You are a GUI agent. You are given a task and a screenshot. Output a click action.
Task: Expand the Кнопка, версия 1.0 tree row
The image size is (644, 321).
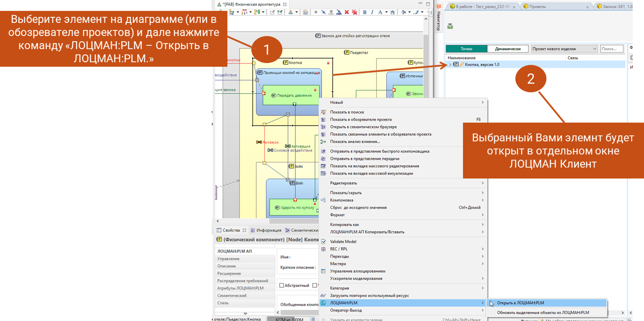click(x=450, y=65)
